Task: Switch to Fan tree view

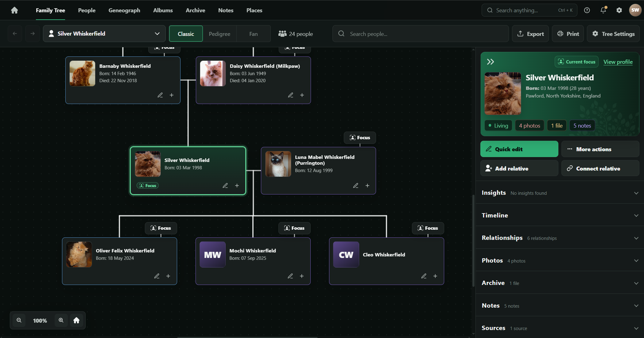Action: click(254, 34)
